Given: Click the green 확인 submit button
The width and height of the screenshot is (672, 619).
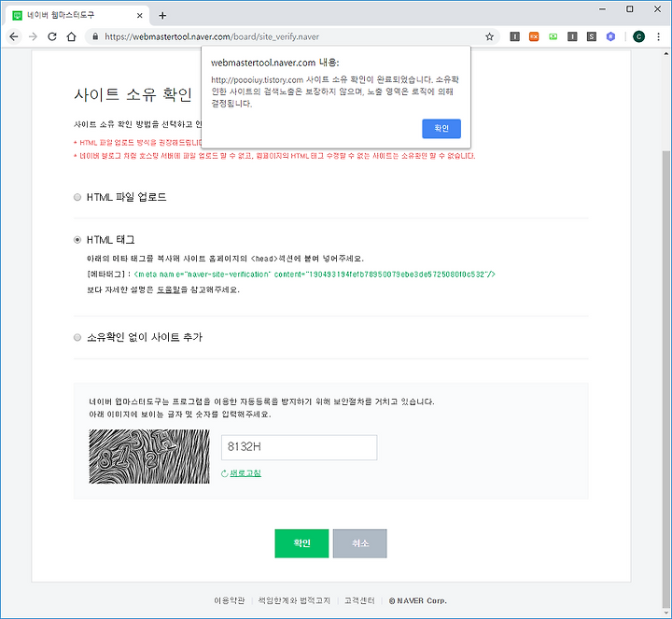Looking at the screenshot, I should [x=301, y=543].
